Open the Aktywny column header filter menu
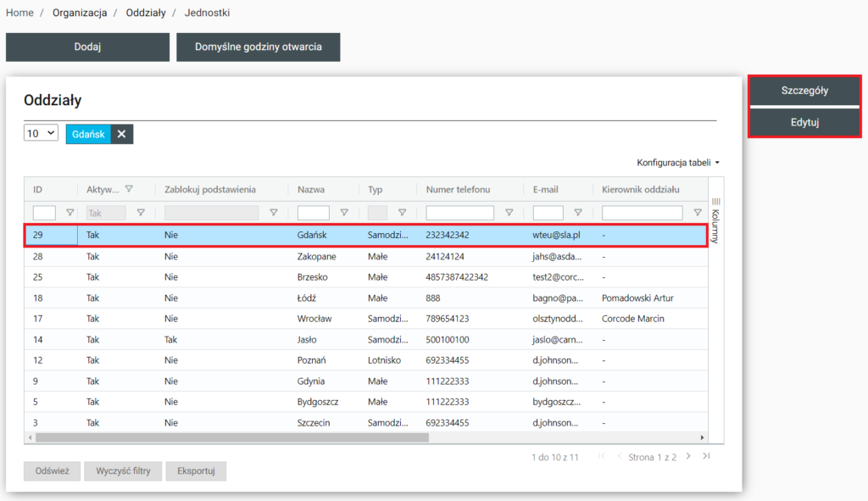This screenshot has height=501, width=868. point(129,189)
